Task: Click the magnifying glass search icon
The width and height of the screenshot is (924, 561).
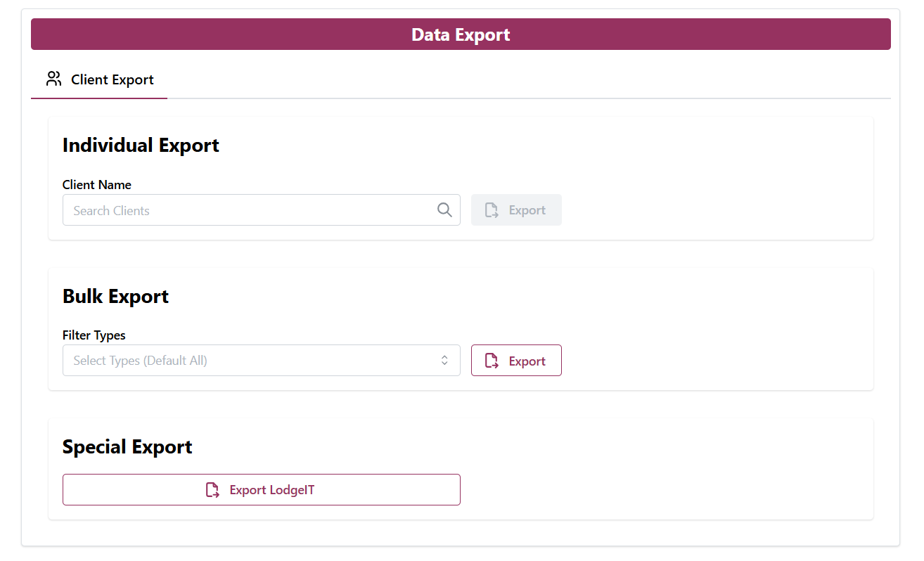Action: click(x=444, y=209)
